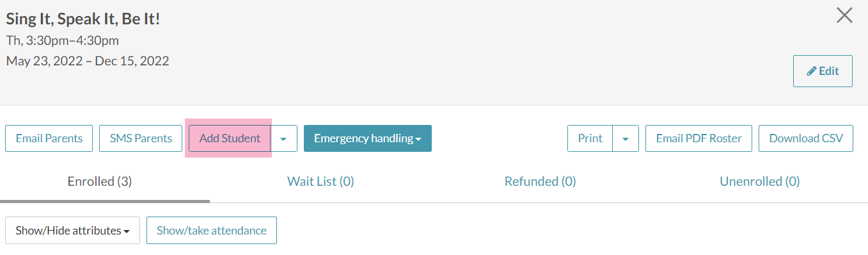The width and height of the screenshot is (868, 255).
Task: Select the Unenrolled (0) tab
Action: click(760, 182)
